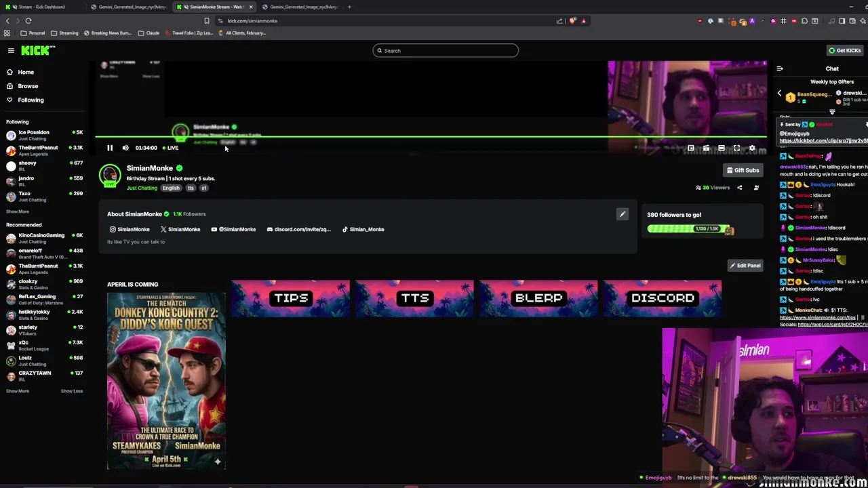The image size is (868, 488).
Task: Open the Simian_Monke TikTok link
Action: pyautogui.click(x=363, y=229)
